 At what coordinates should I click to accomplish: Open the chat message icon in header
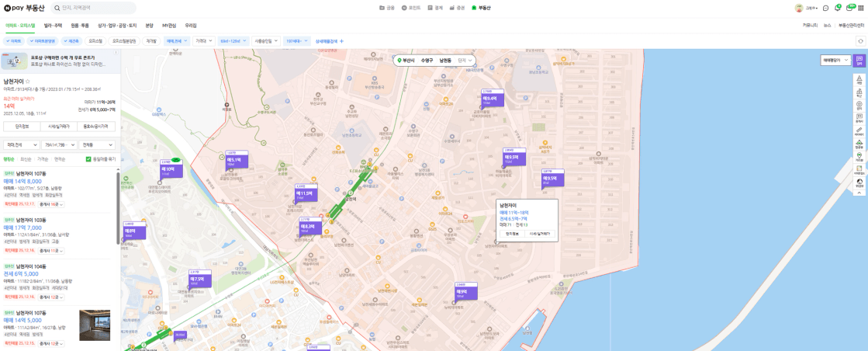(825, 8)
